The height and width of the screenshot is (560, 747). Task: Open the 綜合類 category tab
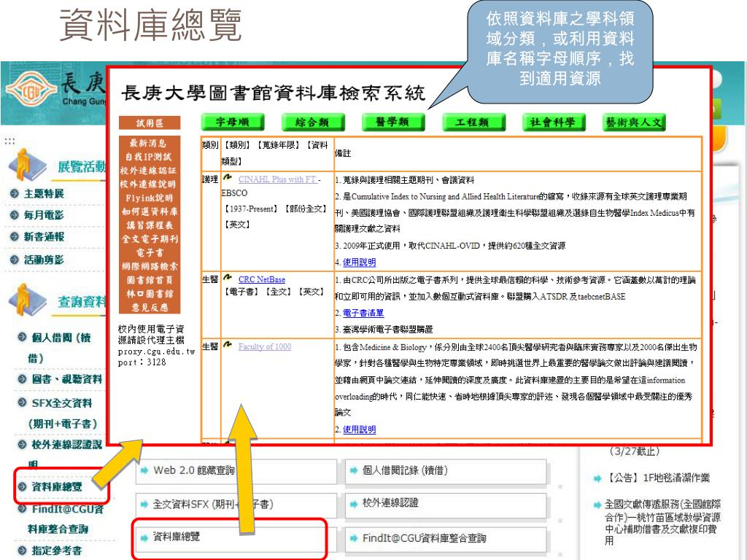coord(312,122)
